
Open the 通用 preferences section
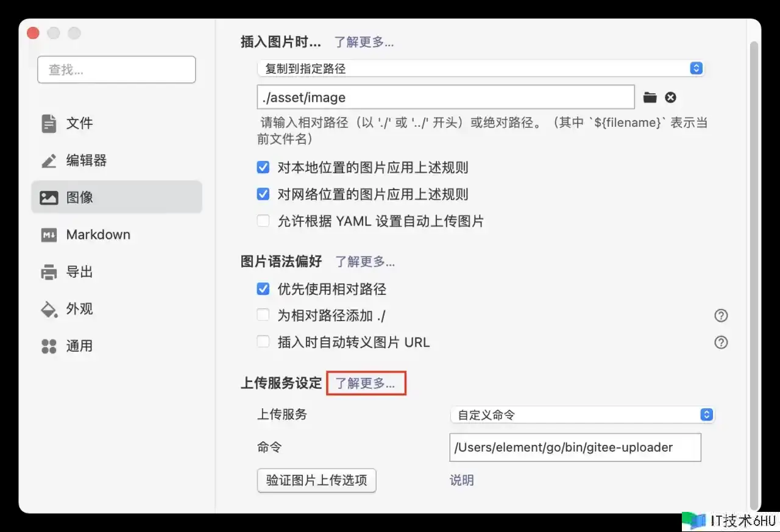point(116,346)
